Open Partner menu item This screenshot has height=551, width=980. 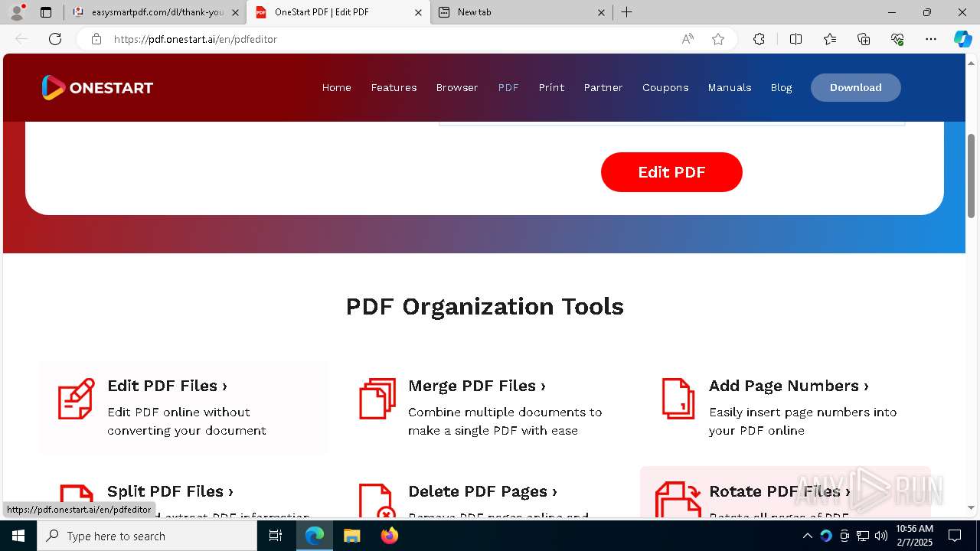point(603,87)
